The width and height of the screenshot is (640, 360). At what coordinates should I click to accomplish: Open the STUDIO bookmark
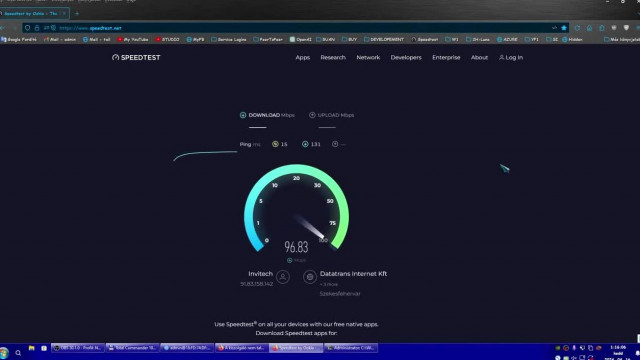[x=167, y=40]
